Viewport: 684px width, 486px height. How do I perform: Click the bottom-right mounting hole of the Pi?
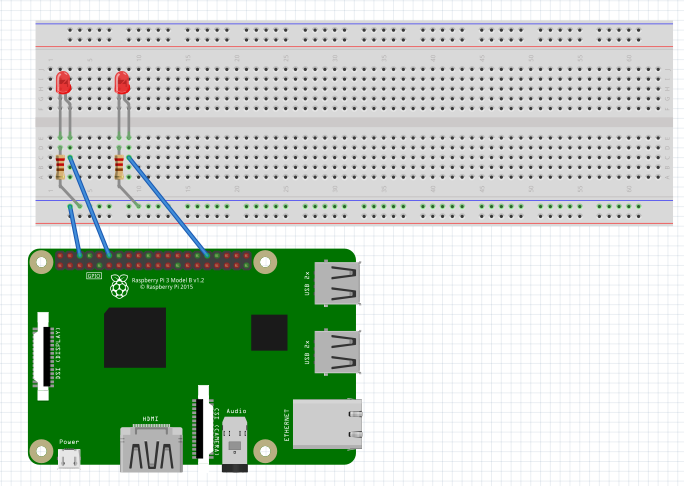pos(265,451)
